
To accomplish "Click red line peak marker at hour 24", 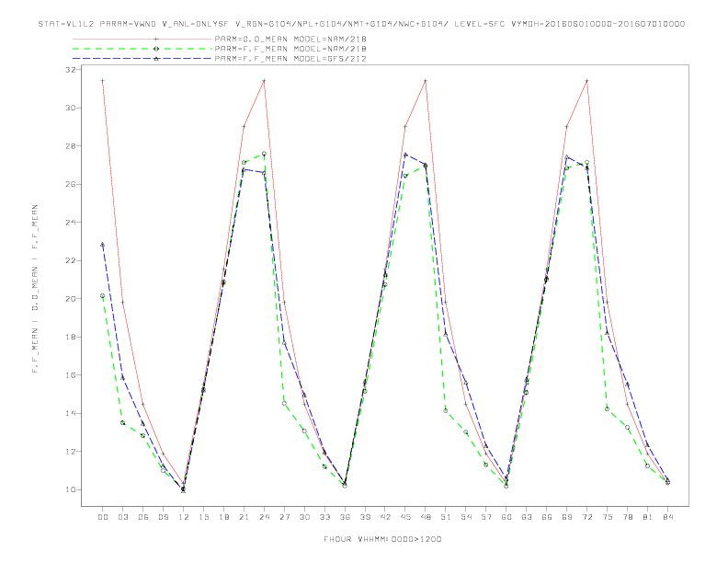I will (x=264, y=81).
